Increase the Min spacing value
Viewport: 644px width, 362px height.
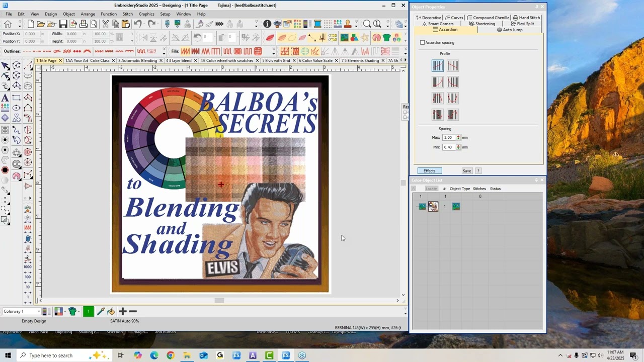458,146
